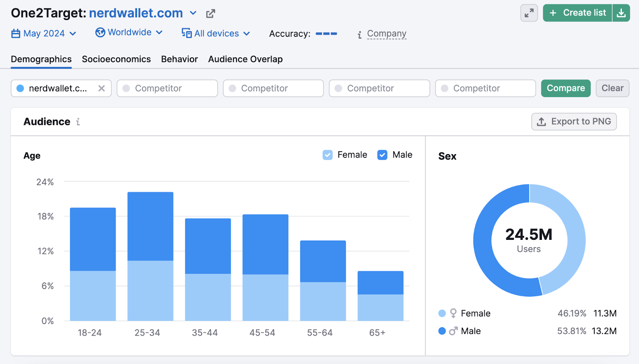
Task: Click the info icon next to Audience
Action: click(78, 122)
